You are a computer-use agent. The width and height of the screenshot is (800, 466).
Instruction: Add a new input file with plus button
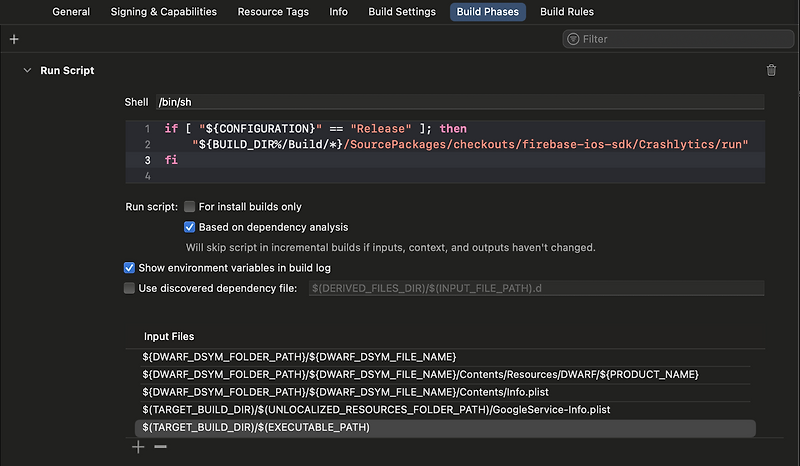pos(139,447)
